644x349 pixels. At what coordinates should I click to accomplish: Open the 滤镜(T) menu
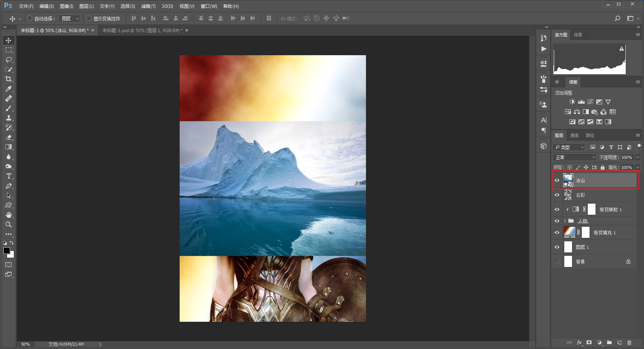148,6
